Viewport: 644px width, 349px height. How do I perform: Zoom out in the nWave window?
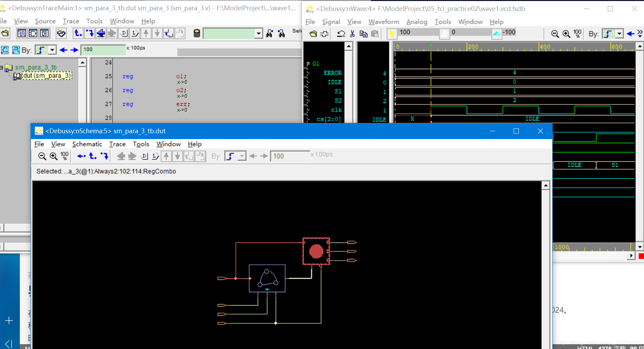click(x=555, y=34)
